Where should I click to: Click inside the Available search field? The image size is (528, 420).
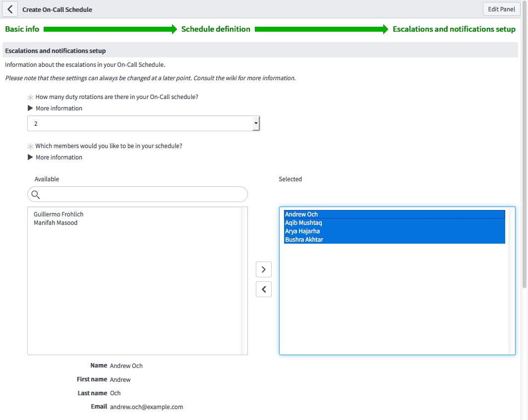click(139, 194)
